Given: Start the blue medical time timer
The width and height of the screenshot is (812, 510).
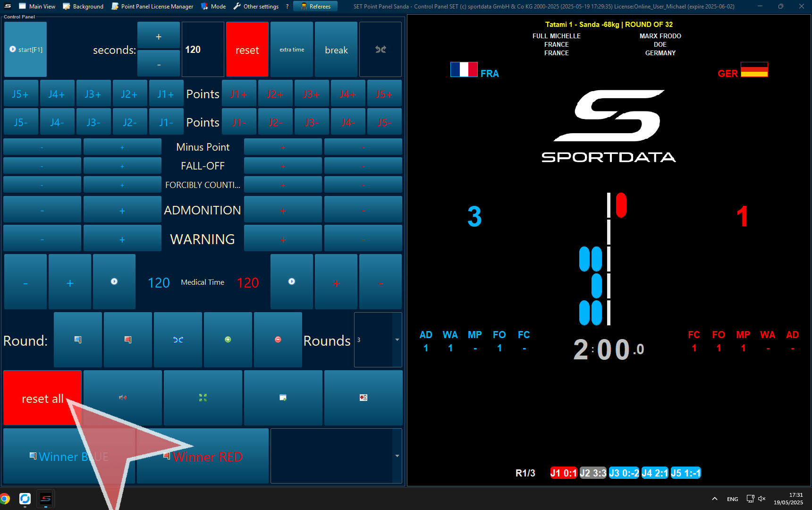Looking at the screenshot, I should tap(114, 281).
